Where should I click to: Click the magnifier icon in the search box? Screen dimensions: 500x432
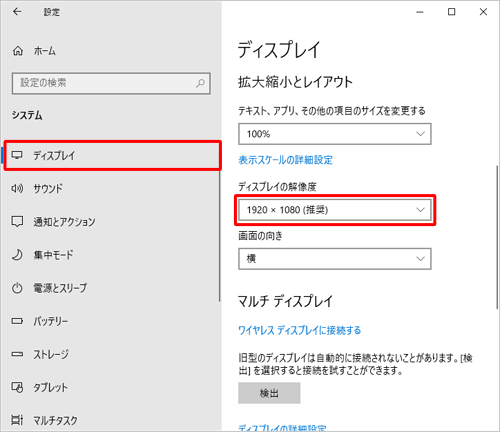(200, 83)
